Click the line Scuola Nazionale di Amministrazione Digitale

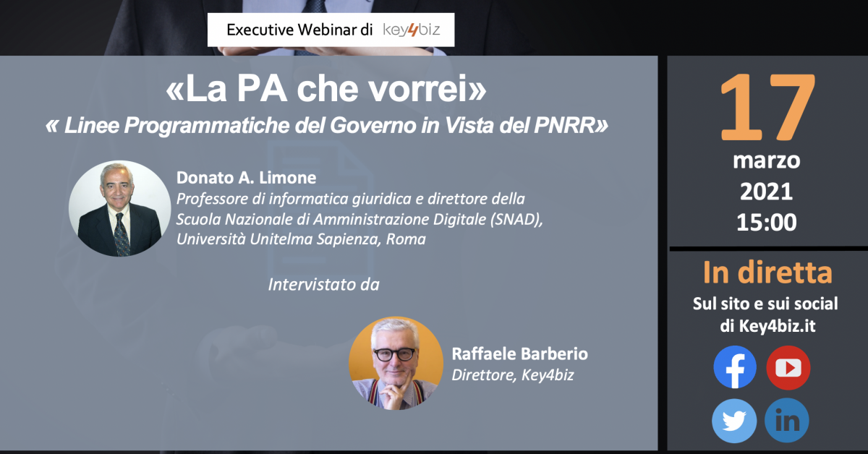point(359,219)
